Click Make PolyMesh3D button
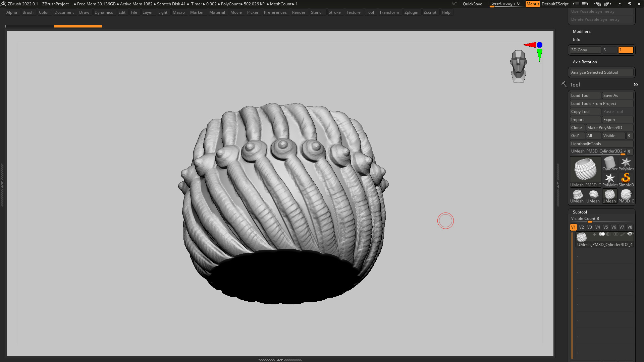Image resolution: width=644 pixels, height=362 pixels. click(x=609, y=128)
